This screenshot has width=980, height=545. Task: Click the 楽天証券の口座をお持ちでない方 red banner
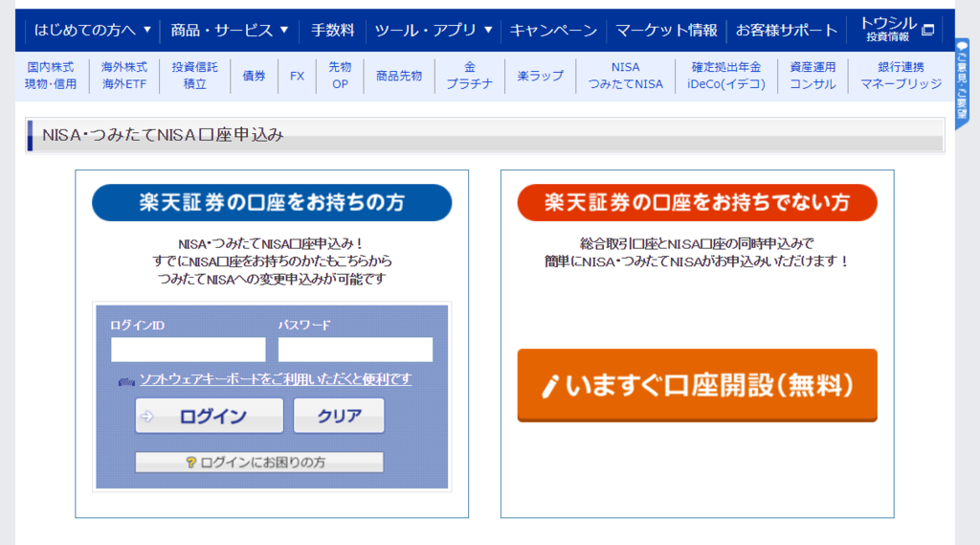coord(697,203)
